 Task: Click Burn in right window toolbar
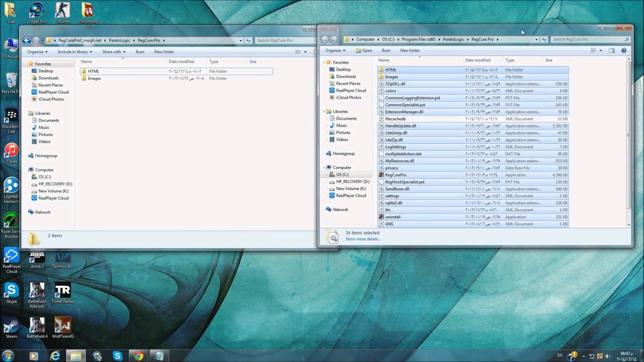386,50
